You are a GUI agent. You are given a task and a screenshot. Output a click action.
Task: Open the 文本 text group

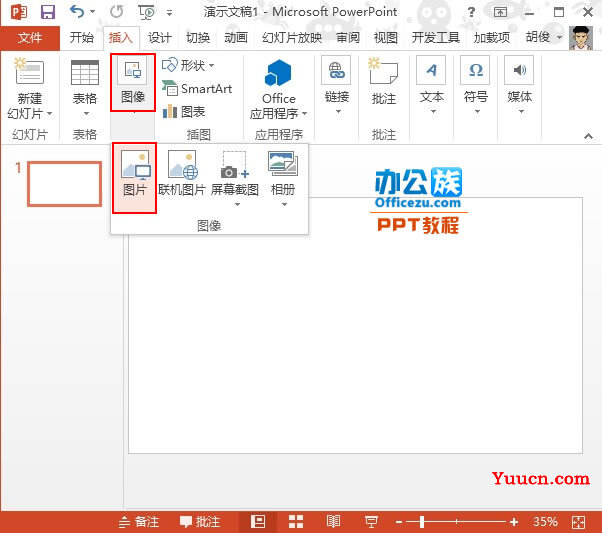coord(432,85)
